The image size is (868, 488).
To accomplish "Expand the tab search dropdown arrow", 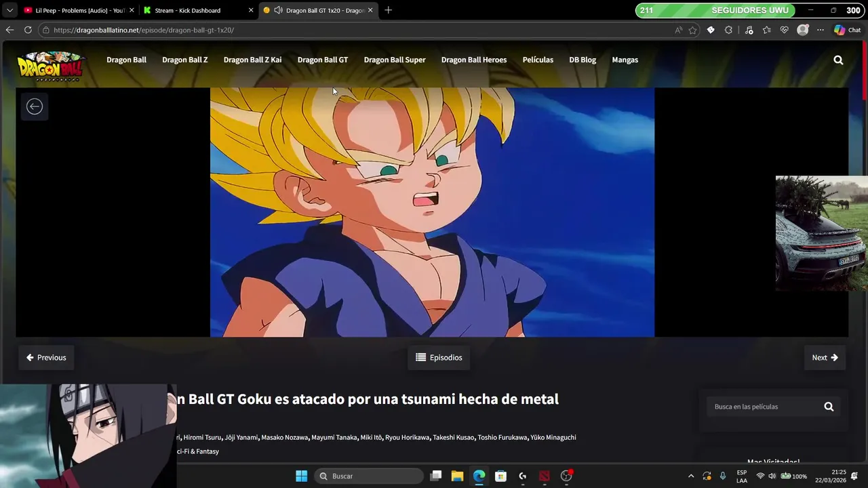I will click(x=9, y=10).
